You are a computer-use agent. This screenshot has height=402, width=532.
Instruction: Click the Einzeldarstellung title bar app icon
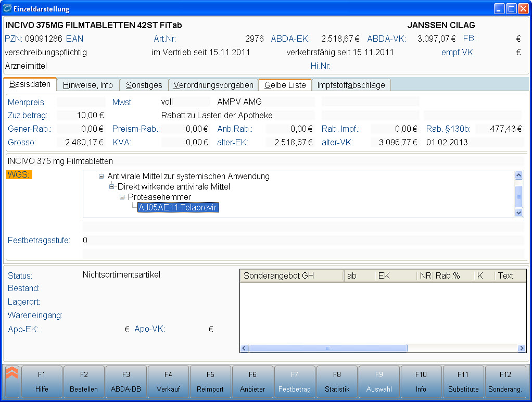coord(7,8)
